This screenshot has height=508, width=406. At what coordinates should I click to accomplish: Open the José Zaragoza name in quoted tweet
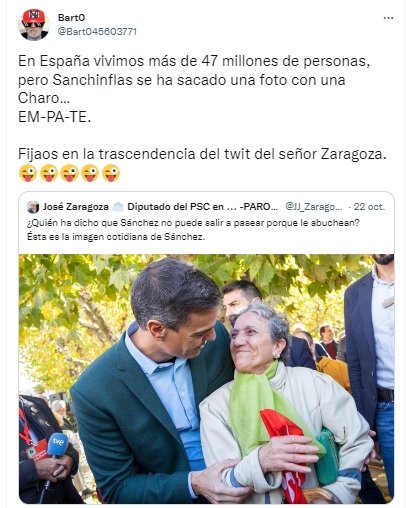pos(76,207)
